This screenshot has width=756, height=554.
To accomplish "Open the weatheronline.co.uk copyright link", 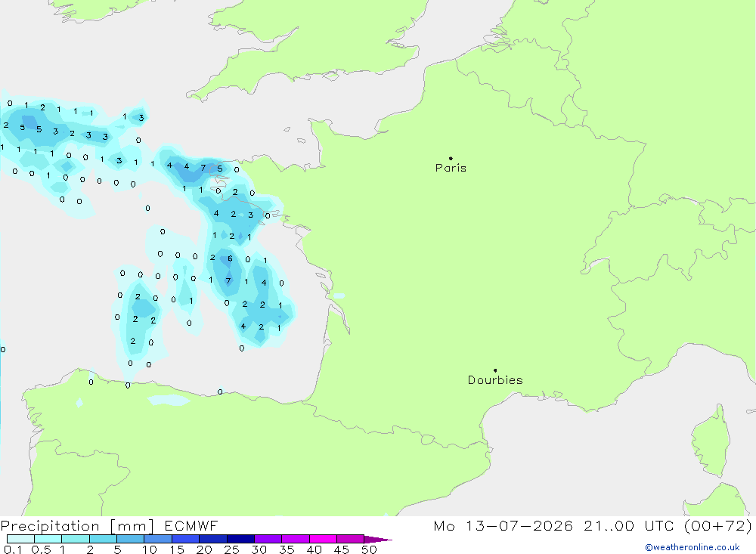I will (x=692, y=547).
